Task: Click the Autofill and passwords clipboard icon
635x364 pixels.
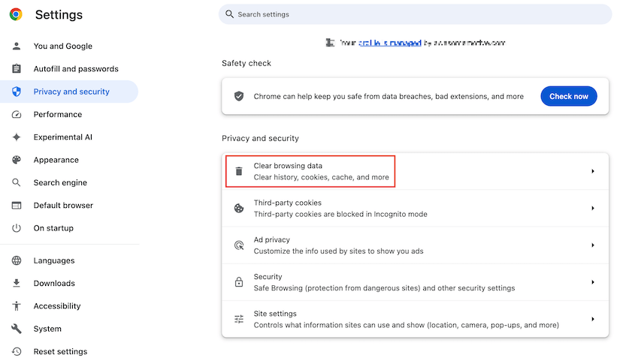Action: [x=17, y=69]
